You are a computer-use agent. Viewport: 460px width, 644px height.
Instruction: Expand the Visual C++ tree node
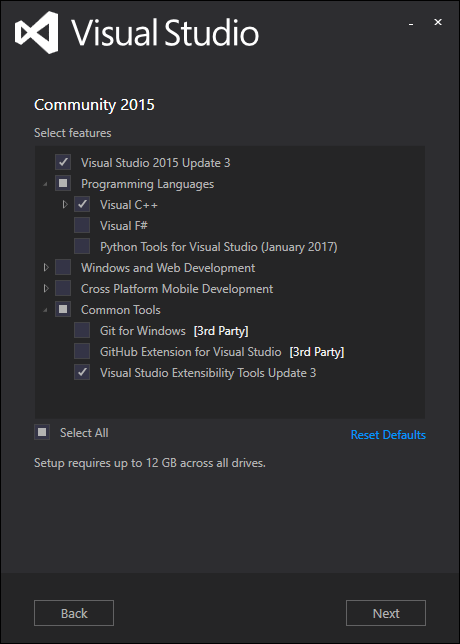tap(65, 204)
